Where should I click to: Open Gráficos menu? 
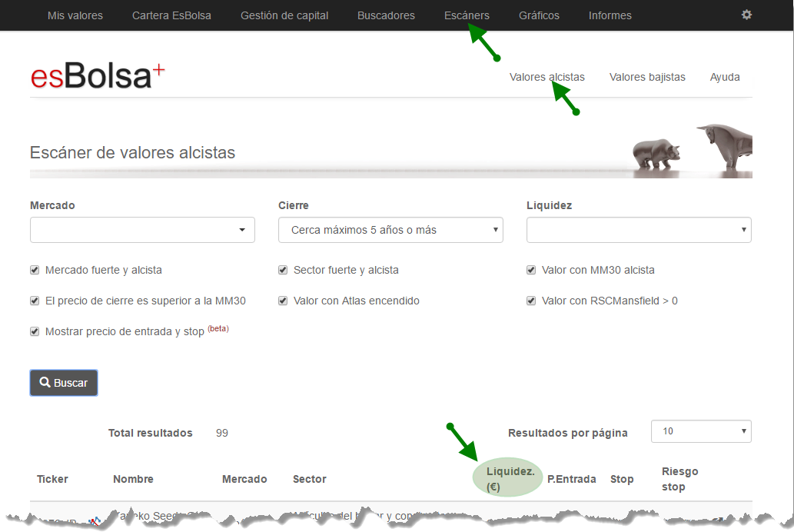click(x=539, y=15)
